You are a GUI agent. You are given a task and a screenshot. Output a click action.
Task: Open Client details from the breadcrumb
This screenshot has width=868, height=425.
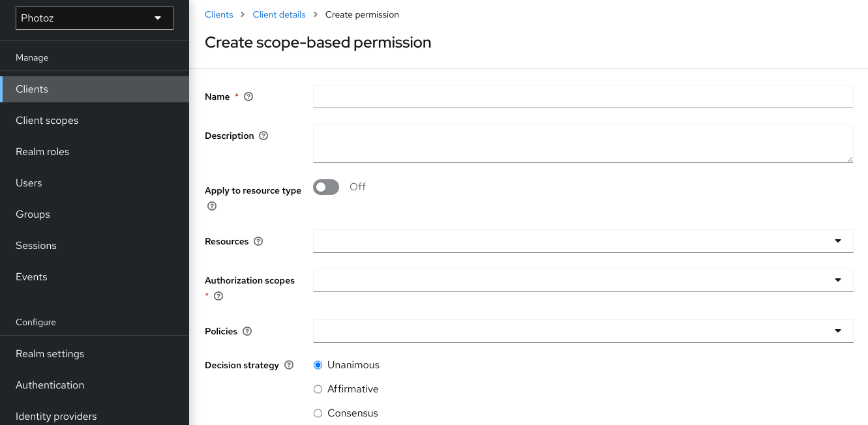tap(279, 14)
